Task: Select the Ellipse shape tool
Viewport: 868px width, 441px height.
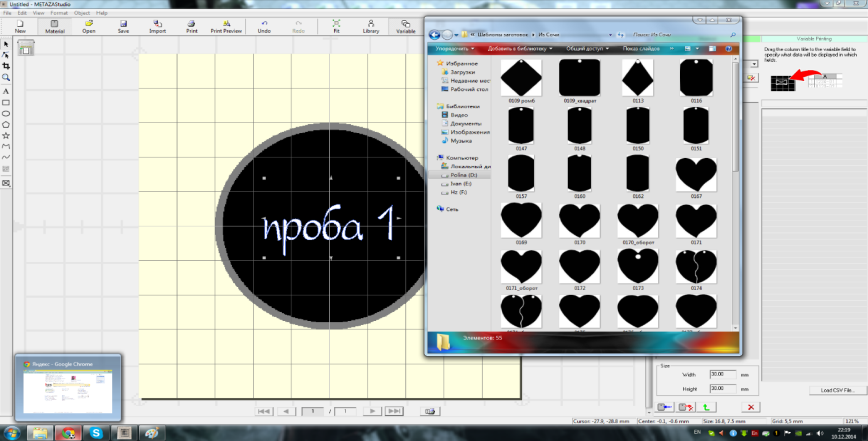Action: 6,113
